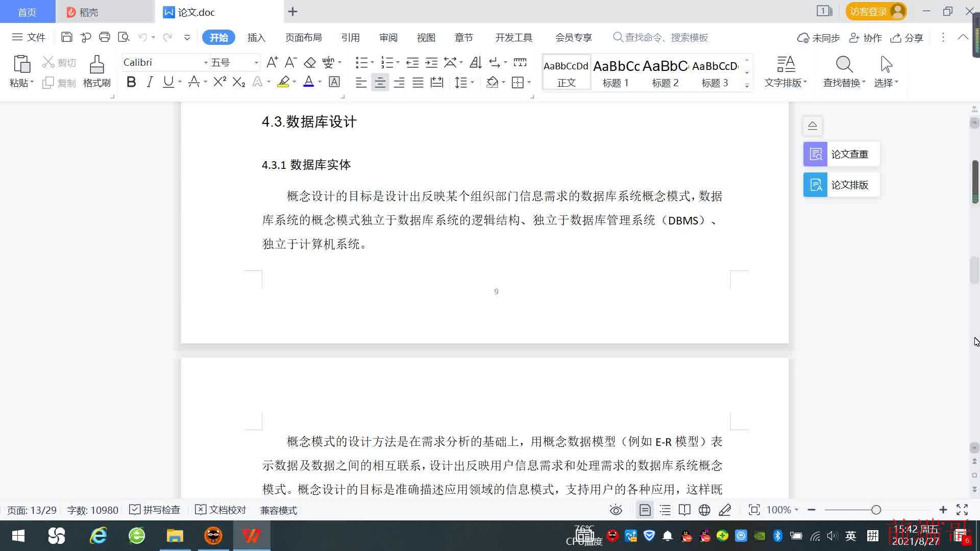The image size is (980, 551).
Task: Click the search command input field
Action: point(661,37)
